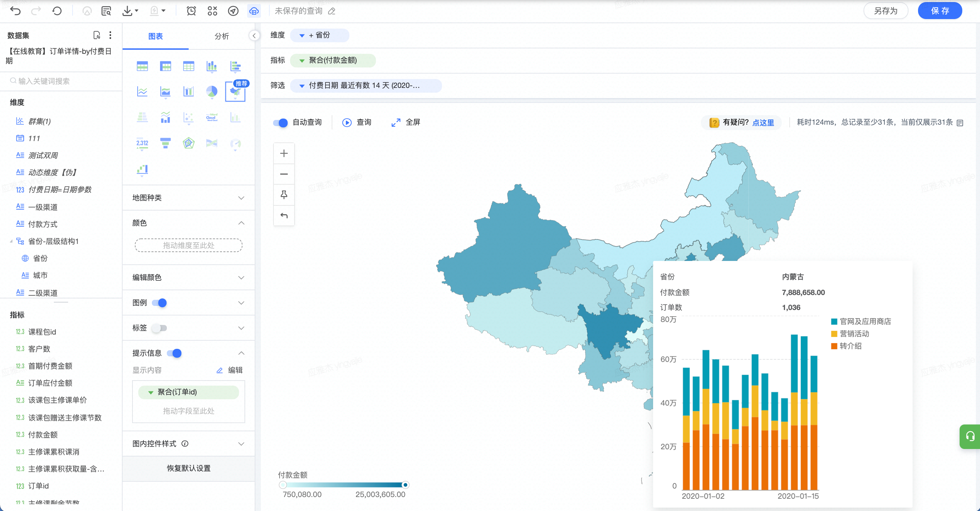Switch to the 分析 tab

(222, 36)
